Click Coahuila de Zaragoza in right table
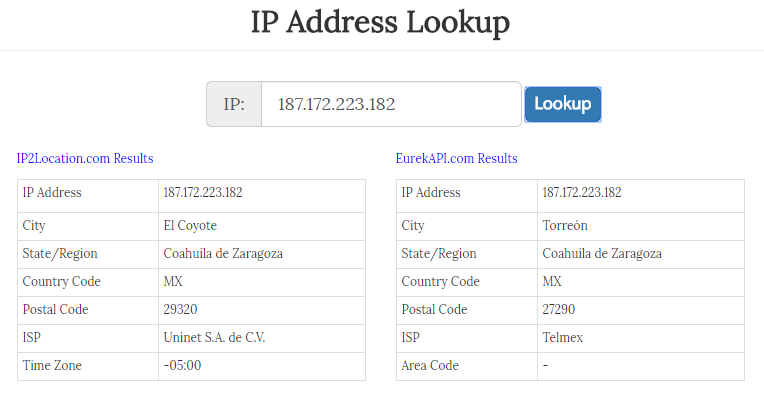Screen dimensions: 764x400 point(602,253)
